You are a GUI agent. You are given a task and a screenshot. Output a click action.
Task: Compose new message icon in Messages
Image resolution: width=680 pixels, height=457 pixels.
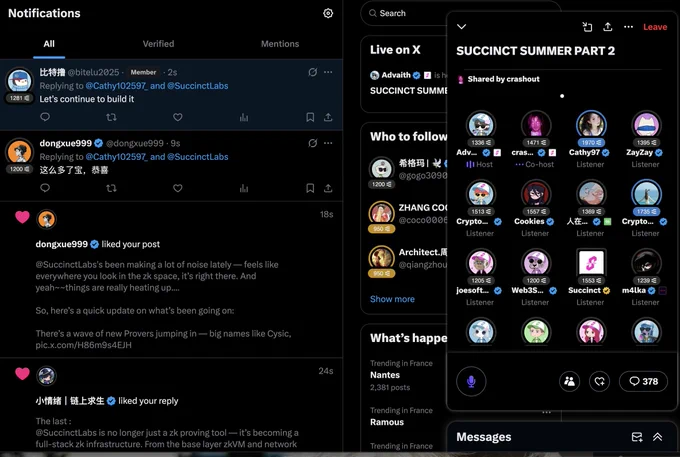tap(637, 437)
